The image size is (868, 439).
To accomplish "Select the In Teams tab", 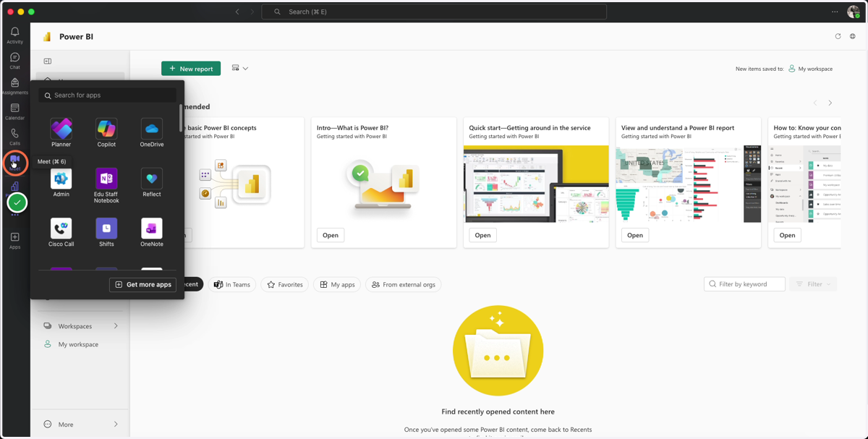I will coord(232,285).
